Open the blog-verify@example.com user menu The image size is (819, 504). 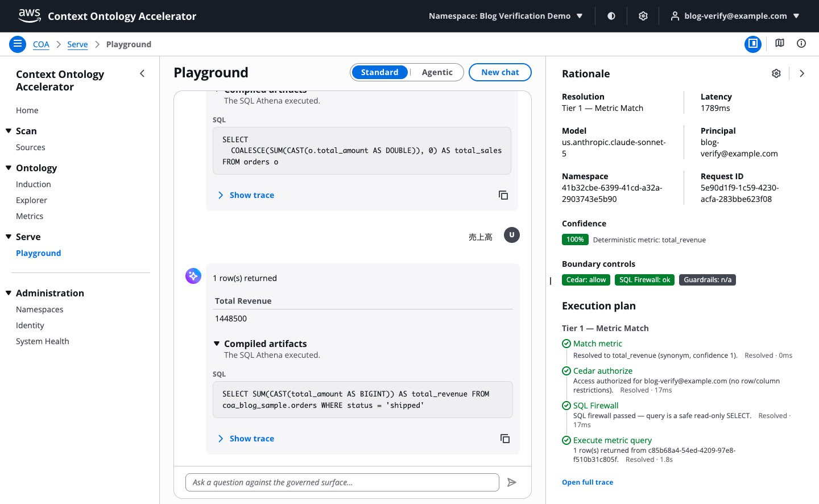point(735,16)
